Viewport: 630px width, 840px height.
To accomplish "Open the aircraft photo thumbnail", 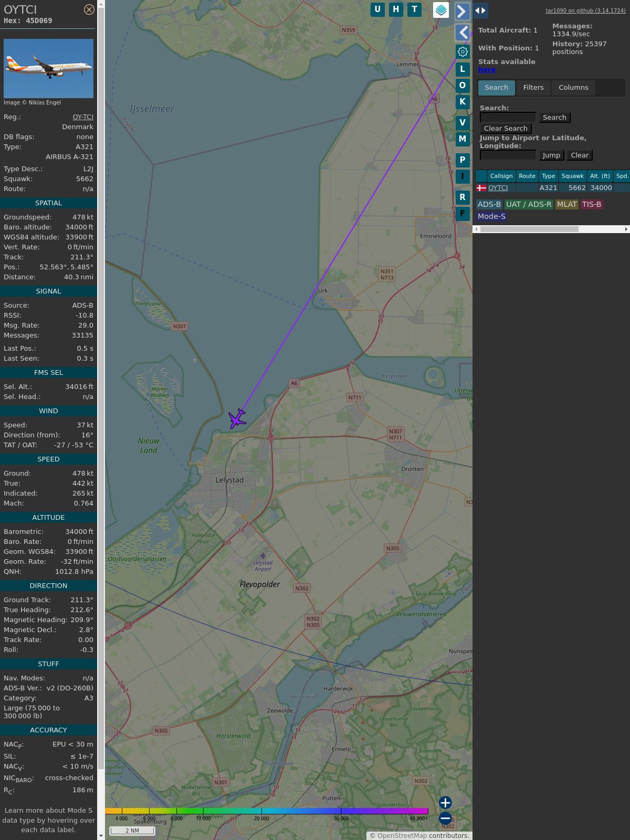I will coord(48,68).
